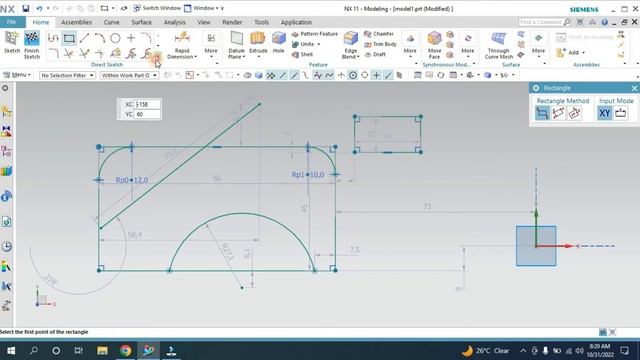Switch to the Assemblies tab
This screenshot has height=360, width=640.
coord(76,22)
